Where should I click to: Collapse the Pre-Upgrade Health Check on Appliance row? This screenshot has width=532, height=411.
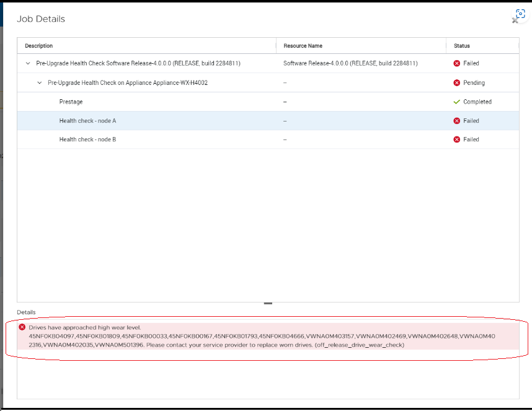point(40,82)
